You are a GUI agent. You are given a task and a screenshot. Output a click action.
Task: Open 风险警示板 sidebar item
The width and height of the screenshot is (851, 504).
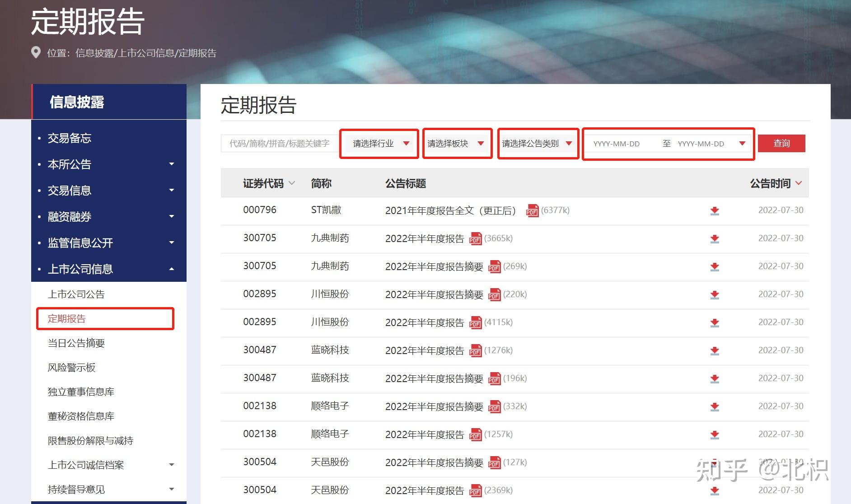click(x=71, y=367)
